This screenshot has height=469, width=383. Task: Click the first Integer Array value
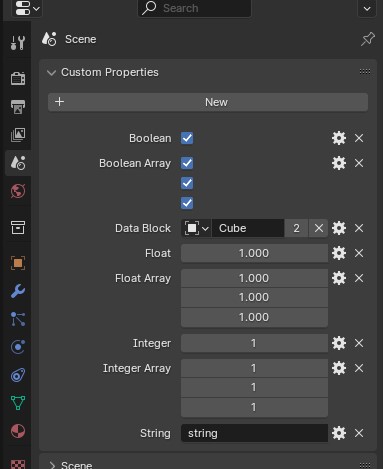click(x=254, y=368)
